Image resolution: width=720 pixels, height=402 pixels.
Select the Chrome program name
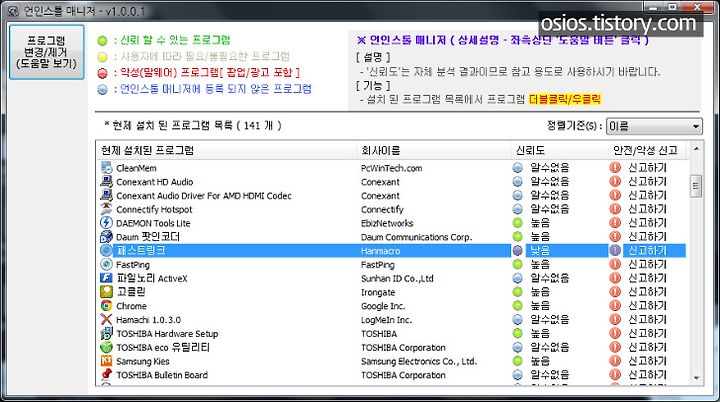coord(131,306)
